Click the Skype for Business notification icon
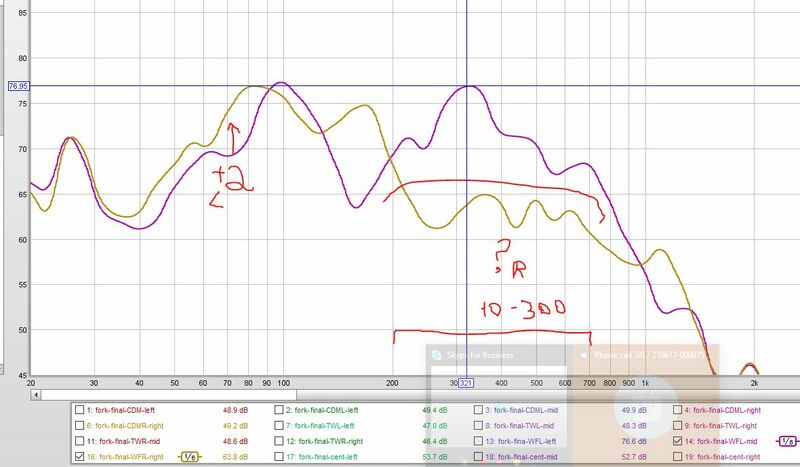This screenshot has height=467, width=800. [437, 355]
